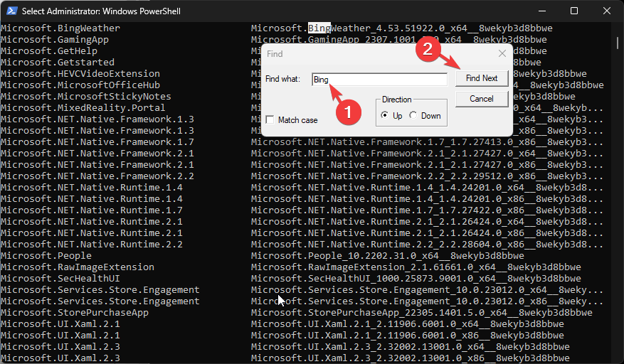Click Microsoft.RawImageExtension in left column
624x364 pixels.
pyautogui.click(x=78, y=267)
